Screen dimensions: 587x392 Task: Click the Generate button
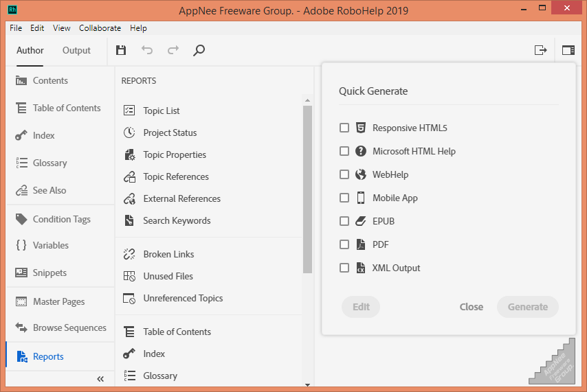(527, 307)
